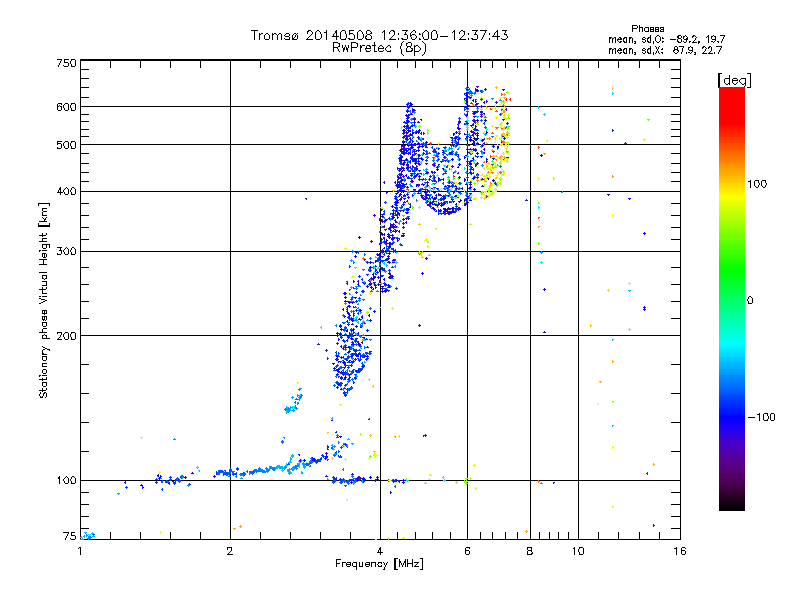Image resolution: width=800 pixels, height=600 pixels.
Task: Click the 'mean, sd,O: -89.2, 19.7' line
Action: (666, 39)
